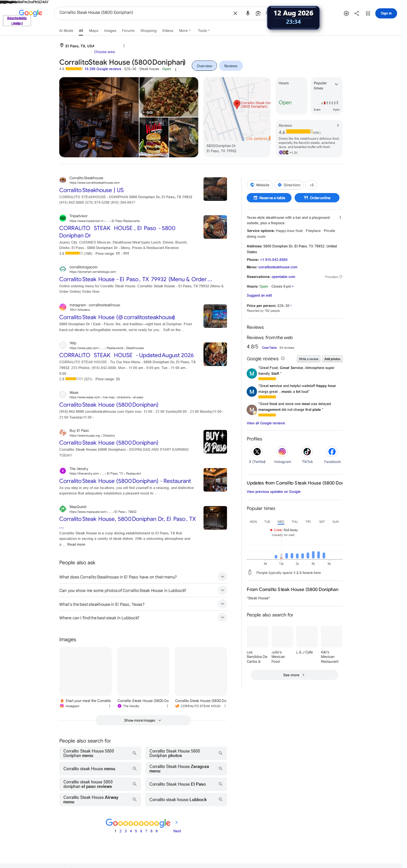Open quick settings with the gear icon
This screenshot has width=407, height=868.
[346, 14]
